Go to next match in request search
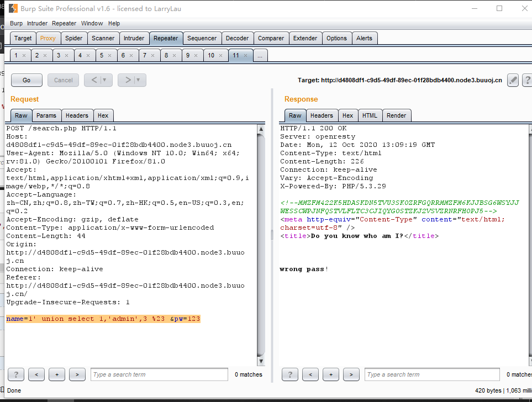Viewport: 532px width, 402px height. 77,374
